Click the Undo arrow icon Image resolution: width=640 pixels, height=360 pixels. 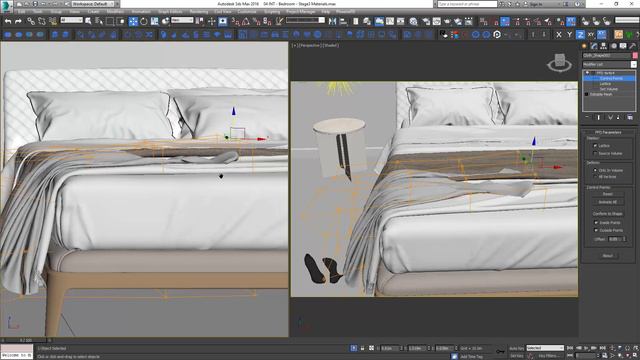pyautogui.click(x=8, y=21)
